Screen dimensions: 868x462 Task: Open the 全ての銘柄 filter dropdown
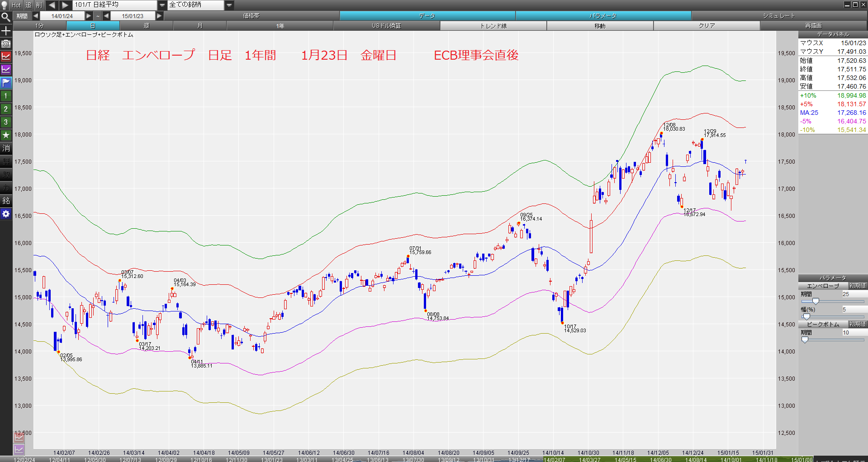point(229,5)
